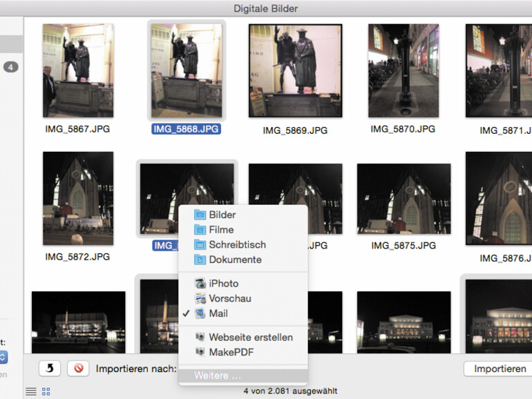
Task: Click the Webseite erstellen Automator icon
Action: coord(200,337)
